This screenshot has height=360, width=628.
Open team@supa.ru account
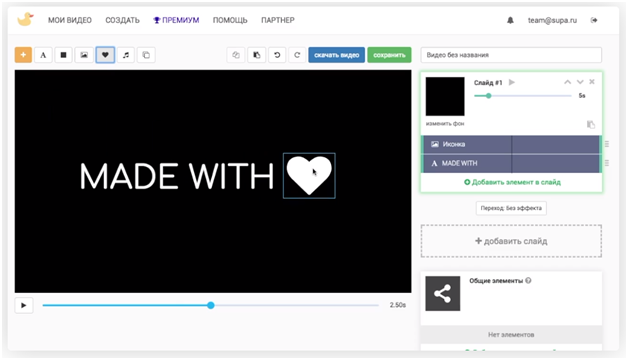point(552,20)
